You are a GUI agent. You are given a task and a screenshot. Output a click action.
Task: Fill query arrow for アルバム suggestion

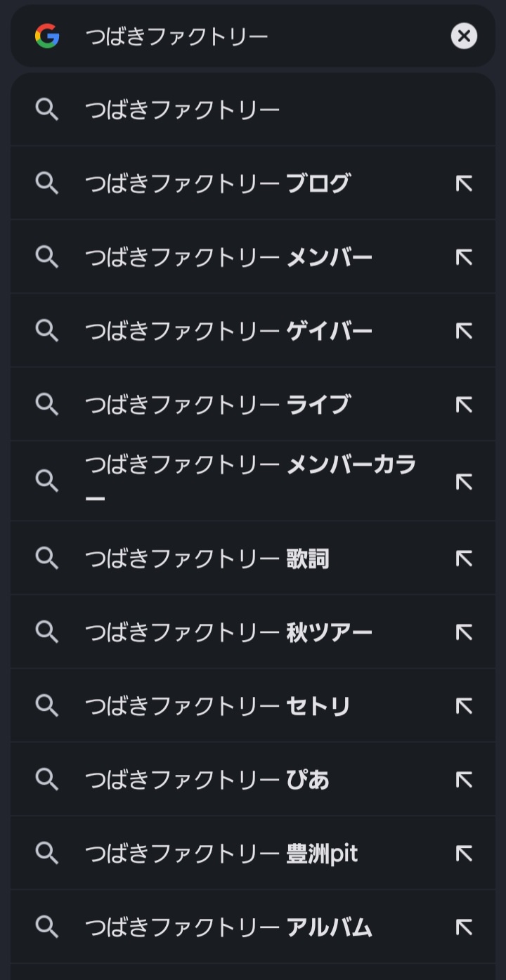[x=464, y=927]
